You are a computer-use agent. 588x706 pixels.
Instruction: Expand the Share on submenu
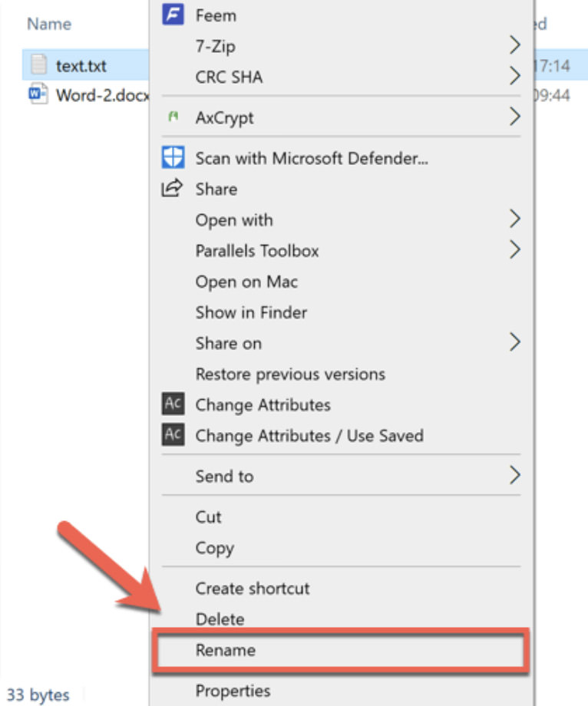tap(514, 343)
